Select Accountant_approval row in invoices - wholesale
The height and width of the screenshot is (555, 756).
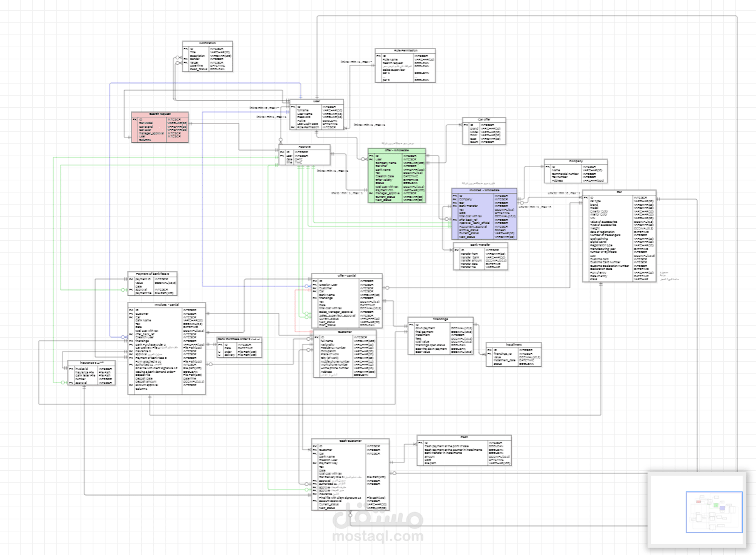pyautogui.click(x=484, y=226)
